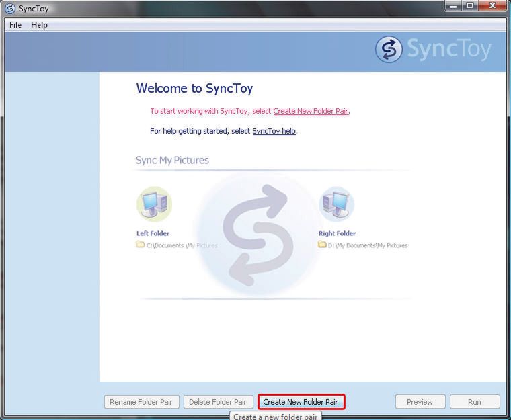The width and height of the screenshot is (511, 420).
Task: Click the Left Folder label
Action: tap(153, 233)
